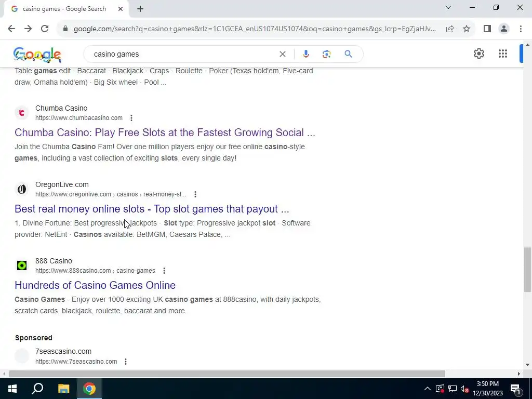This screenshot has width=532, height=399.
Task: Share this page icon in address bar
Action: [450, 29]
